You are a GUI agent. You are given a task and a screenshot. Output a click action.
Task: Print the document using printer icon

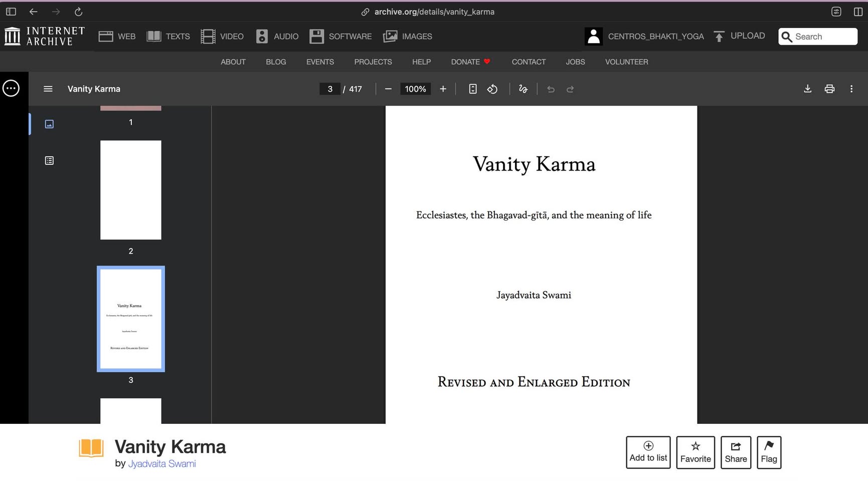tap(829, 89)
